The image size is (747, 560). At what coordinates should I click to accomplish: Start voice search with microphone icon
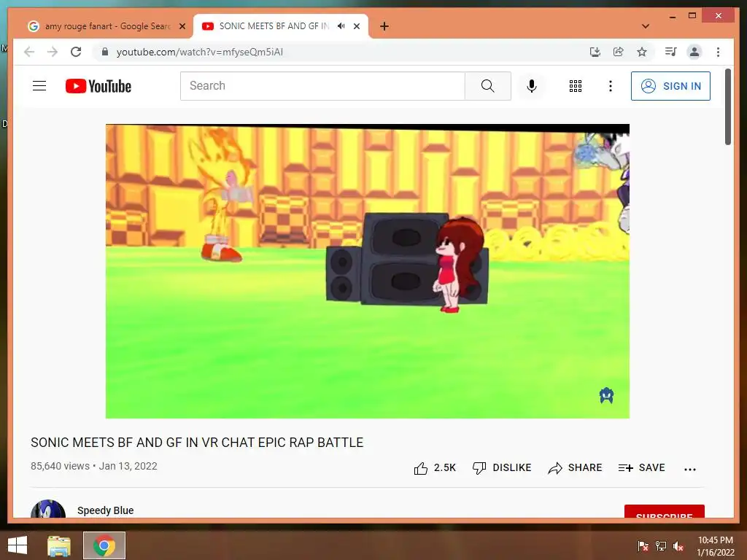pos(532,86)
